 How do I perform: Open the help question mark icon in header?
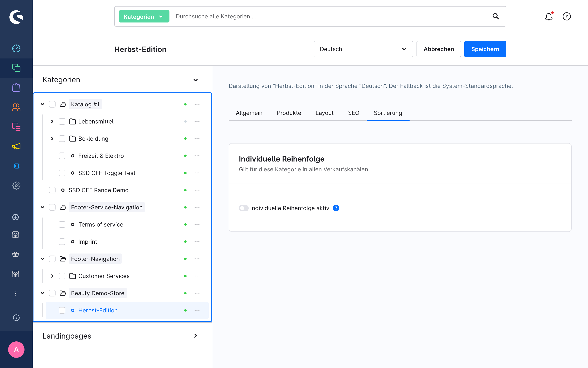(567, 16)
